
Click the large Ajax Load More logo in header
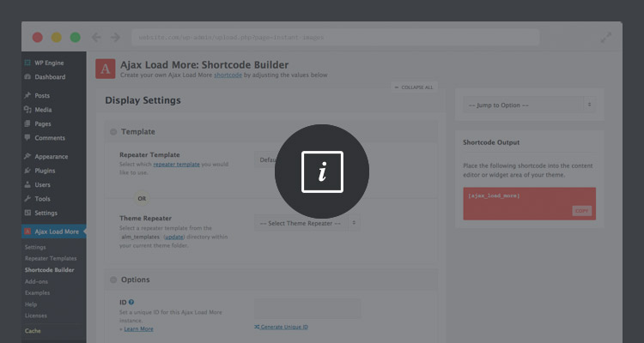[x=105, y=69]
